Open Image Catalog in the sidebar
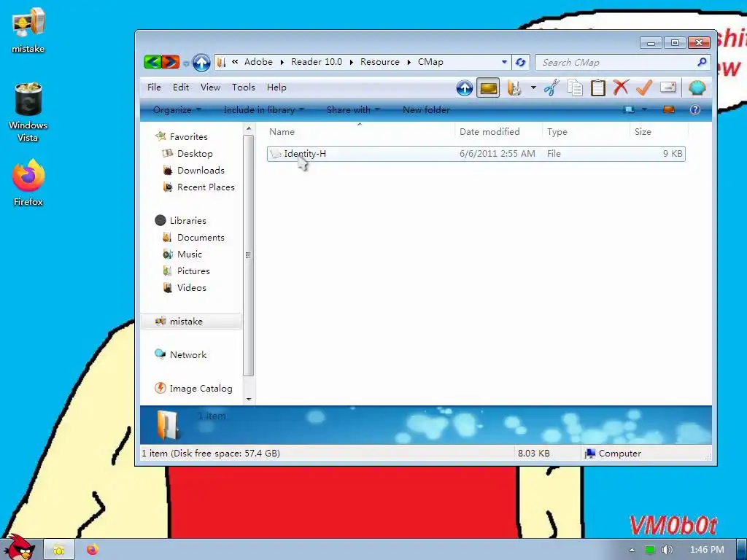 click(201, 389)
